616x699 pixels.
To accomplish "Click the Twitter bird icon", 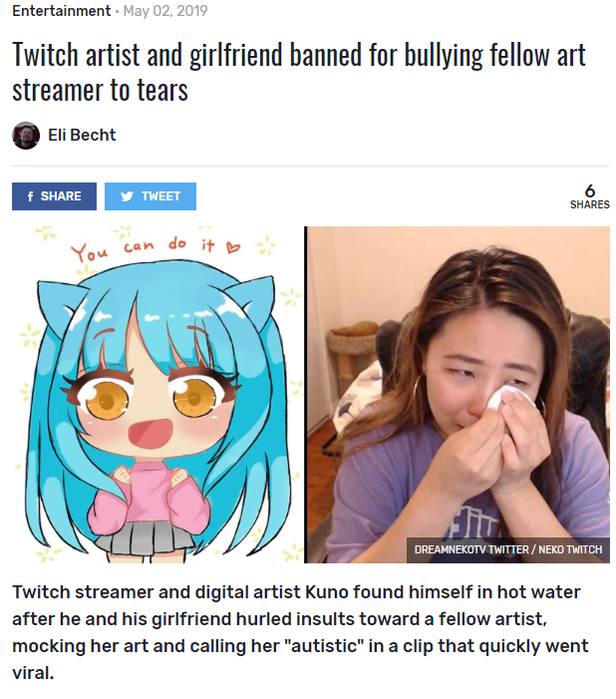I will [127, 196].
